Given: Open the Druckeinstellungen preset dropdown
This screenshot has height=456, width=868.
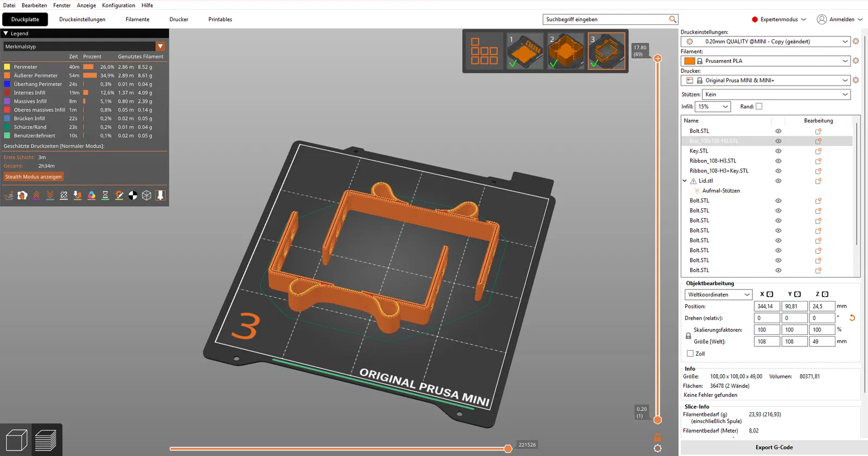Looking at the screenshot, I should (x=765, y=41).
